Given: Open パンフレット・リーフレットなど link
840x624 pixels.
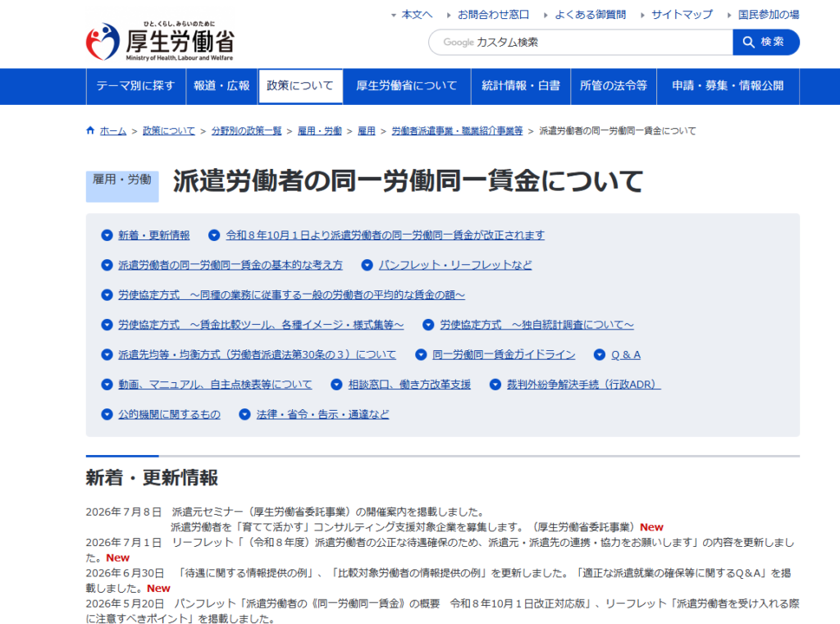Looking at the screenshot, I should (455, 265).
